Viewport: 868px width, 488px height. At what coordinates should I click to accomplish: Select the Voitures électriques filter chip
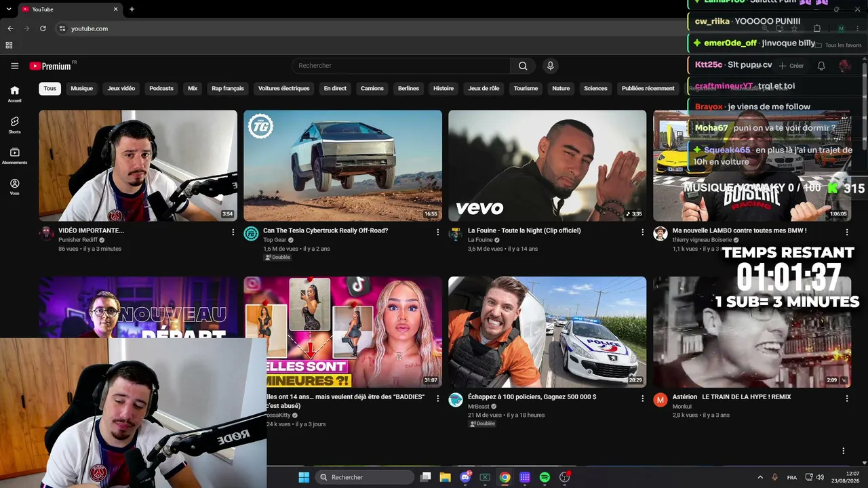coord(284,88)
